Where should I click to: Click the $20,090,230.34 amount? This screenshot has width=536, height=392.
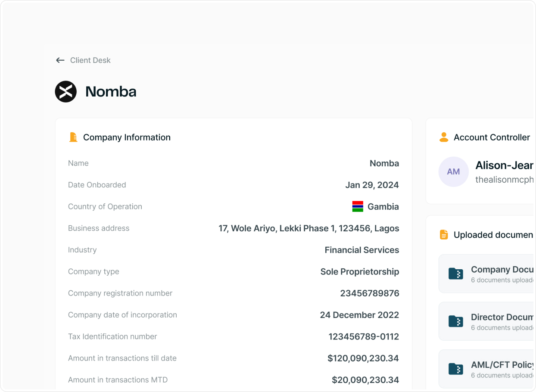point(365,380)
